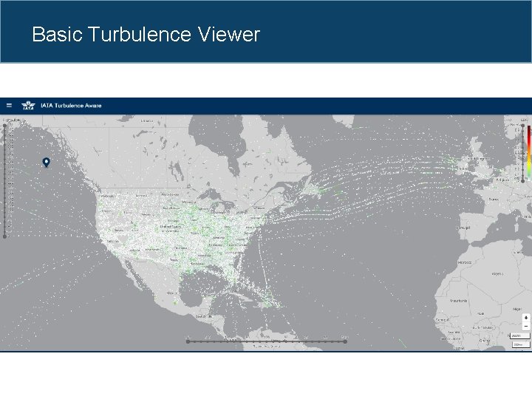Click the map zoom out button
The width and height of the screenshot is (532, 399).
coord(526,326)
